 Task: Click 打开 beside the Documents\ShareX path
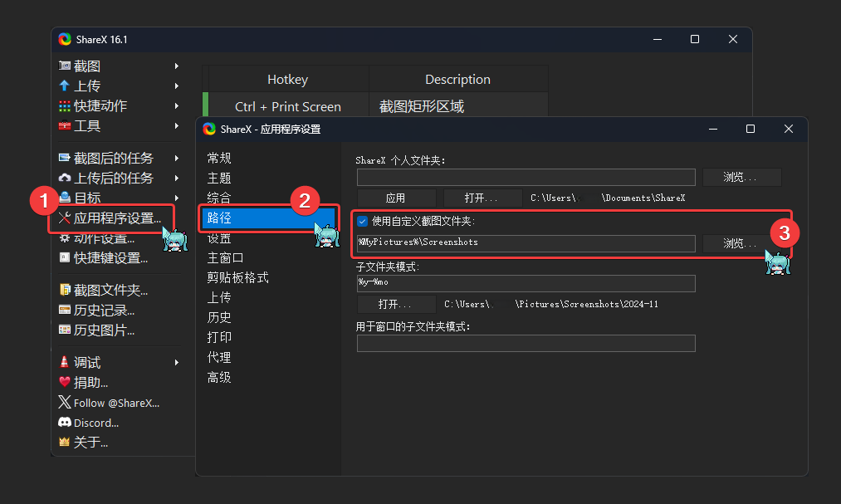482,198
